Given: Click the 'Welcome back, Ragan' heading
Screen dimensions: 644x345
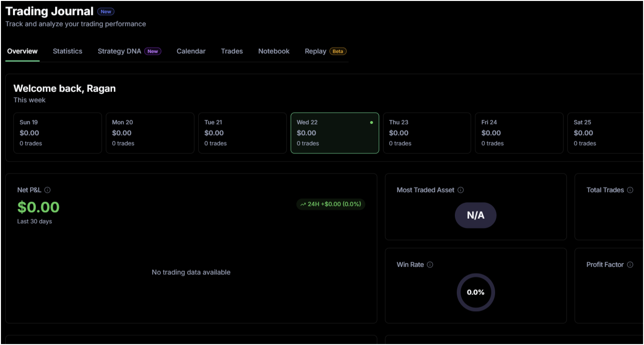Looking at the screenshot, I should click(x=65, y=89).
